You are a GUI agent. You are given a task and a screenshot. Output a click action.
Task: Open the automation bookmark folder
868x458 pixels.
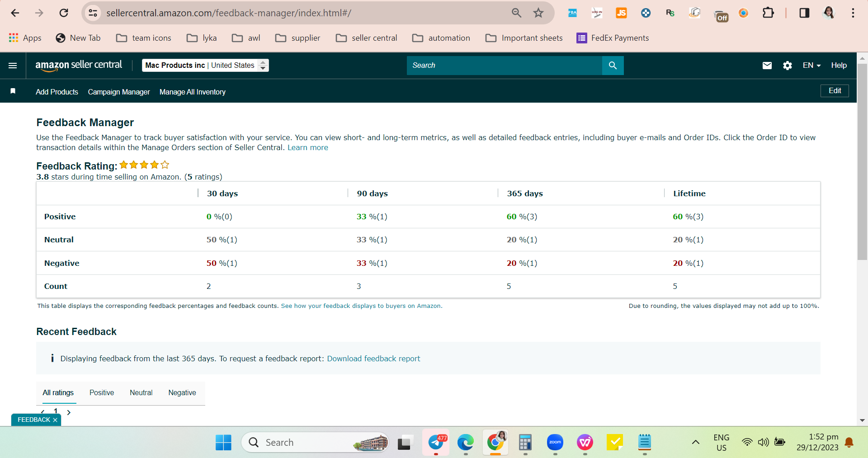click(441, 38)
